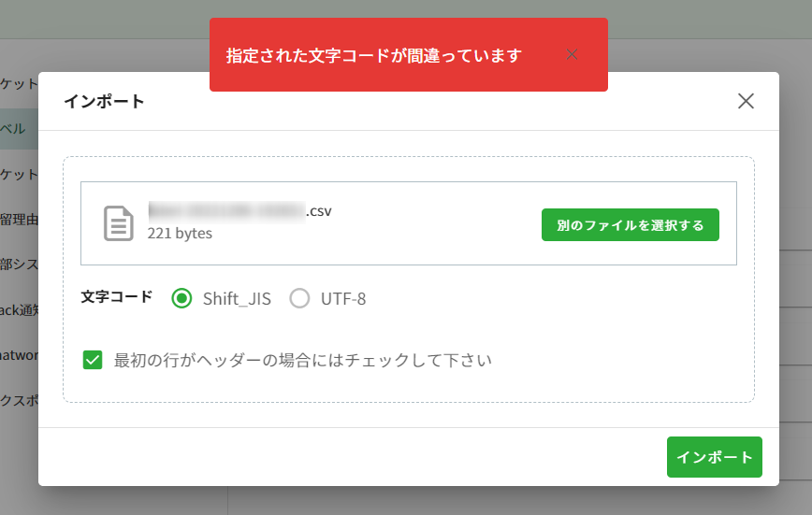Click the green インポート button in the footer

click(714, 457)
